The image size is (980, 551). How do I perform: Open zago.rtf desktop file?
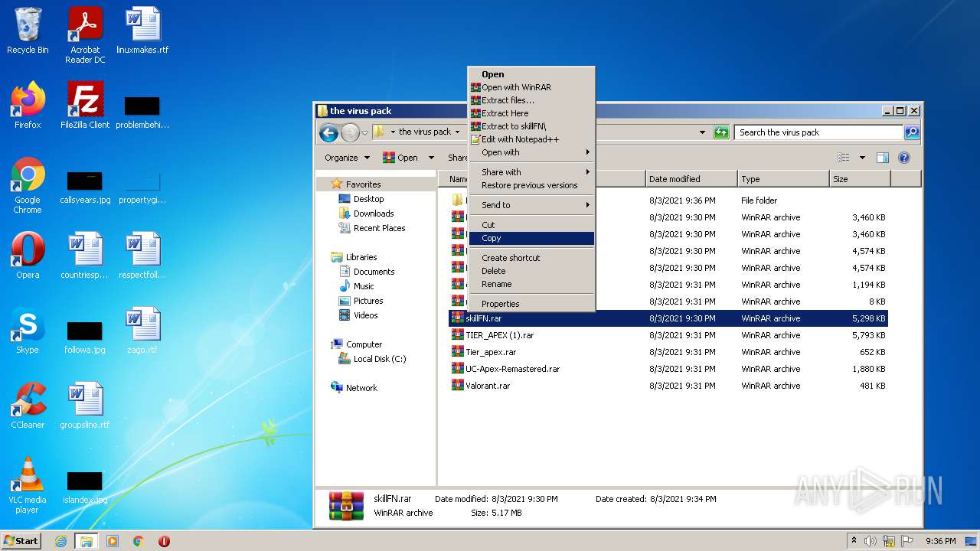click(142, 331)
